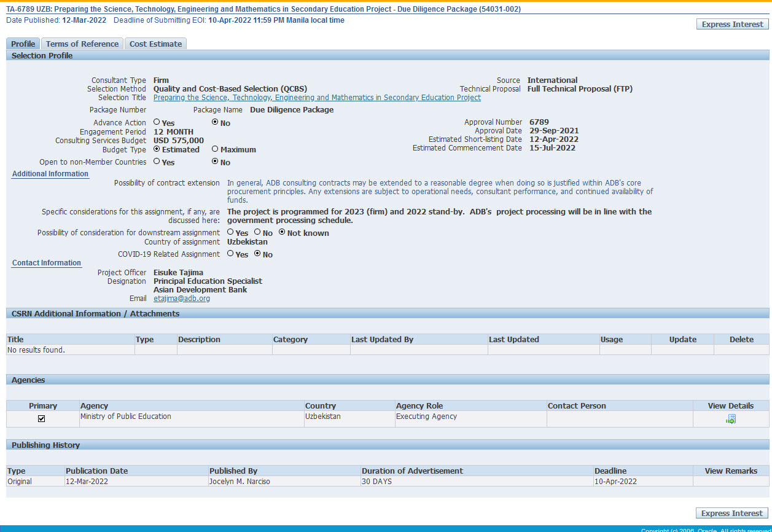Viewport: 772px width, 532px height.
Task: Click the etajima@adb.org email link
Action: tap(182, 299)
